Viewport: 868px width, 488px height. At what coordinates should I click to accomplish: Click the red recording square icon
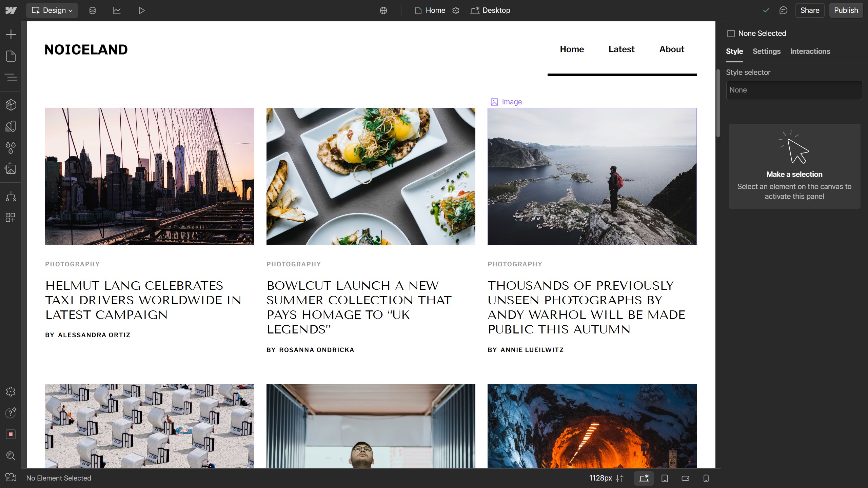[11, 434]
